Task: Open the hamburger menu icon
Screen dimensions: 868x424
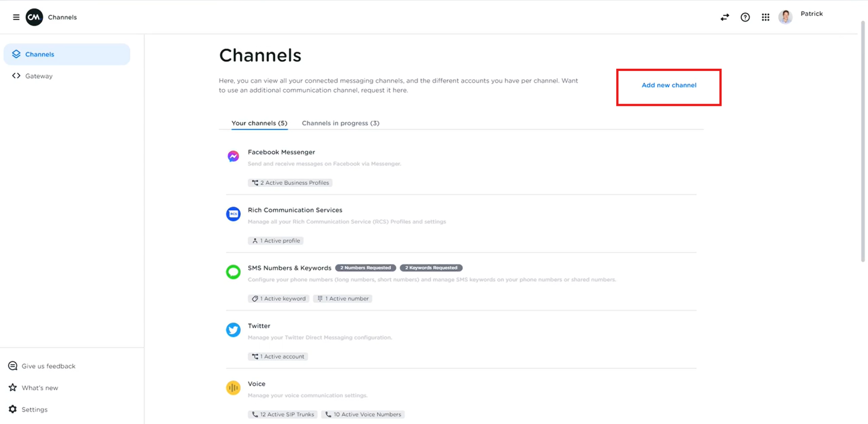Action: pyautogui.click(x=16, y=17)
